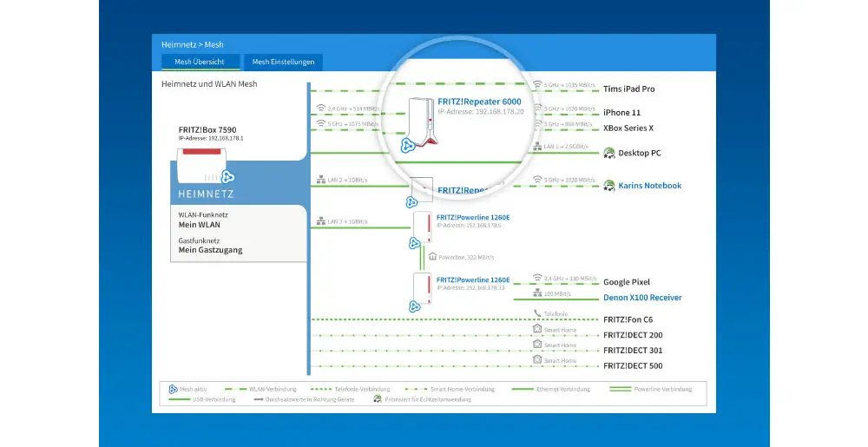Click Wi-Fi icon of iPhone 11 connection
Viewport: 868px width, 447px height.
point(537,108)
